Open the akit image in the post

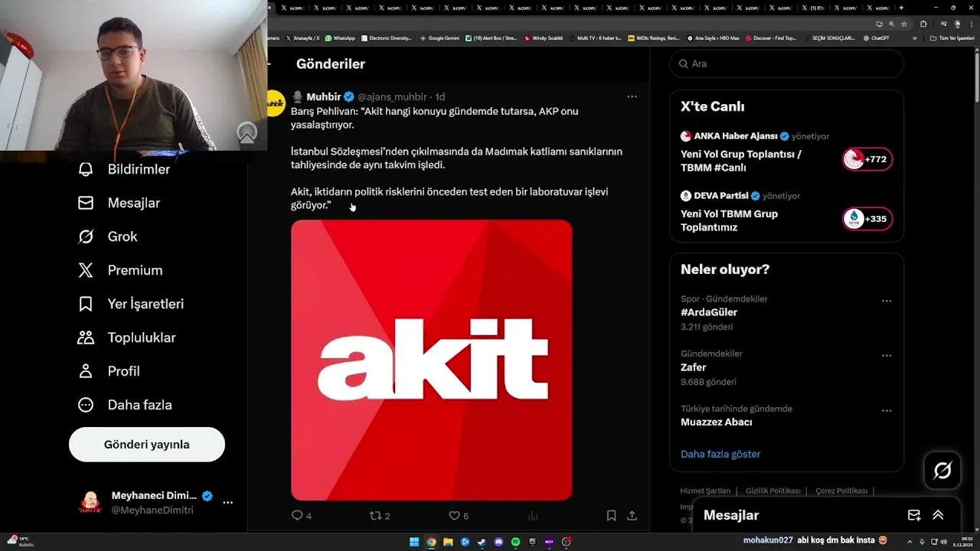[431, 360]
